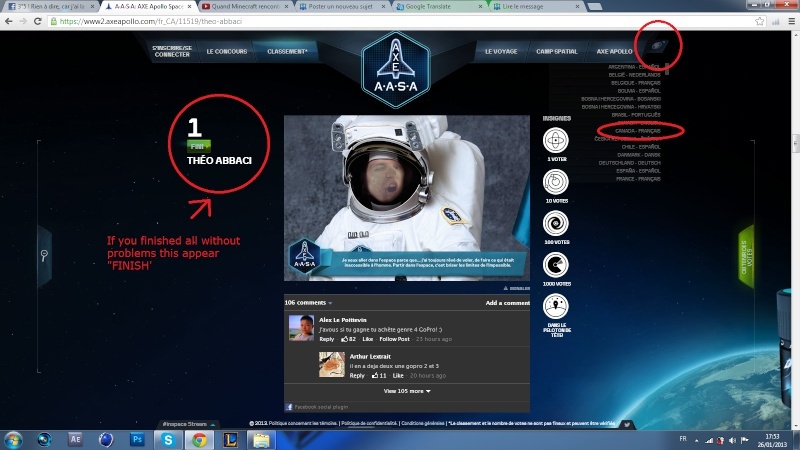The width and height of the screenshot is (800, 450).
Task: Click the browser Forward arrow
Action: pos(23,21)
